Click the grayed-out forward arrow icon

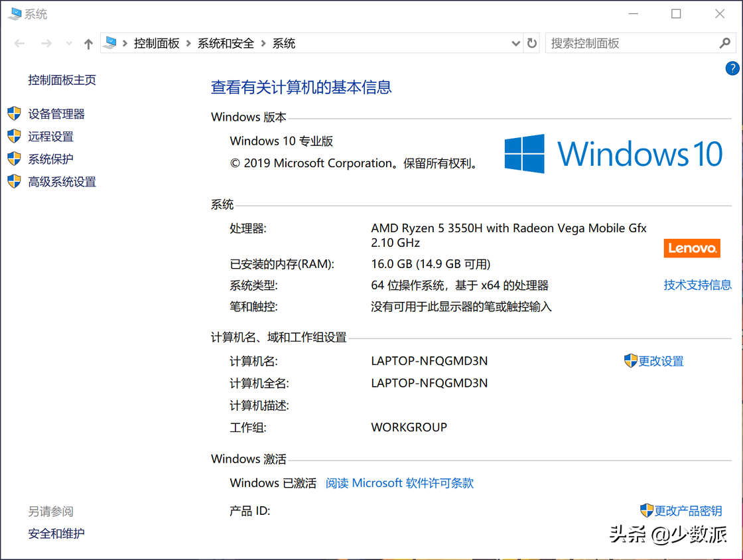(x=45, y=42)
